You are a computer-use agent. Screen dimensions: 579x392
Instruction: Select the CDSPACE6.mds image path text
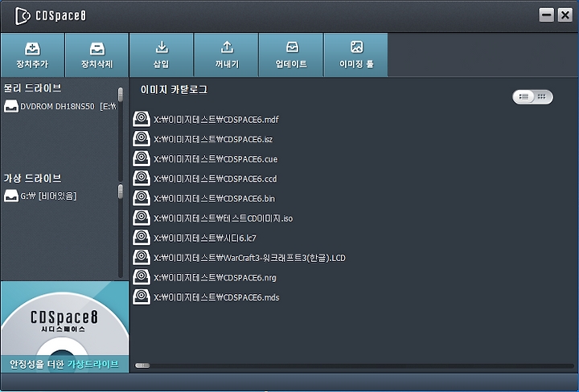tap(216, 297)
